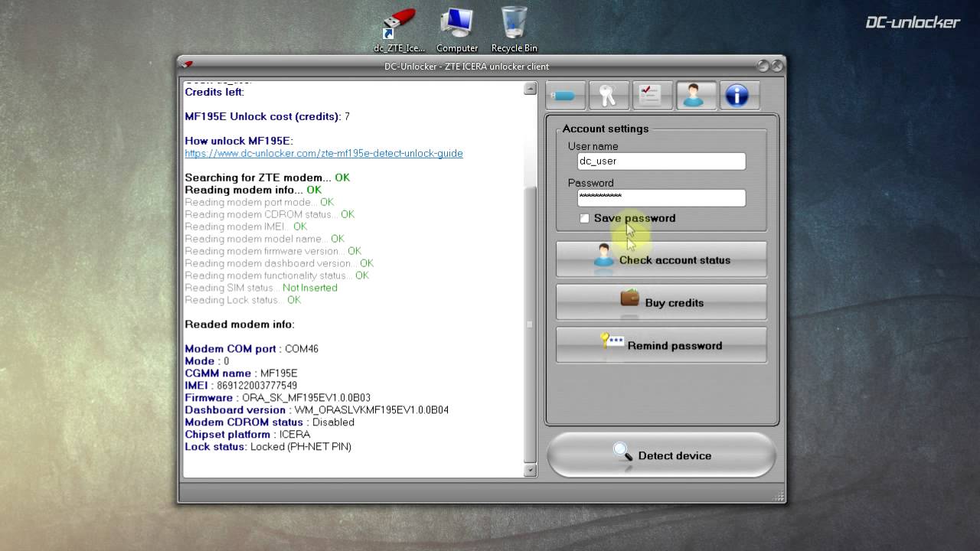
Task: Click the MF195E Unlock cost (credits) line
Action: pyautogui.click(x=267, y=116)
